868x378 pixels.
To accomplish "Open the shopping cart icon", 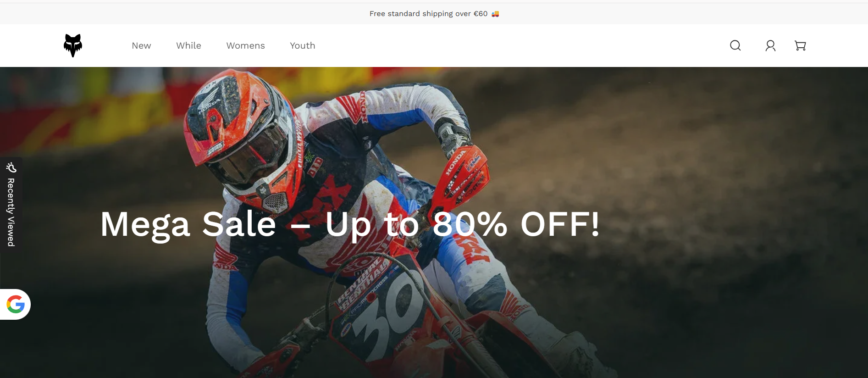I will coord(800,45).
